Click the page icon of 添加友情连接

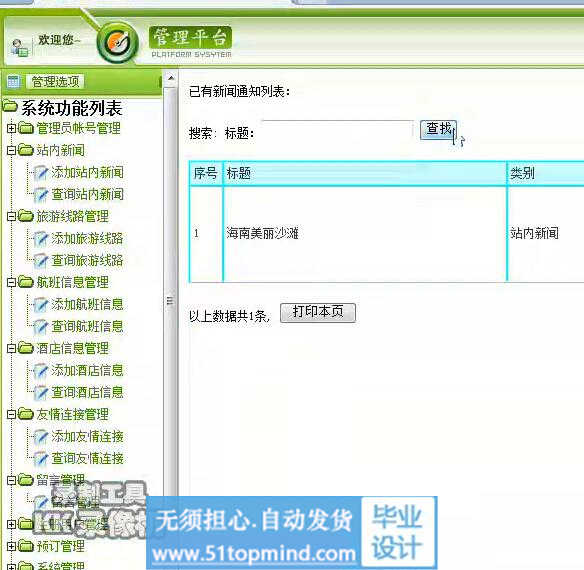point(41,436)
